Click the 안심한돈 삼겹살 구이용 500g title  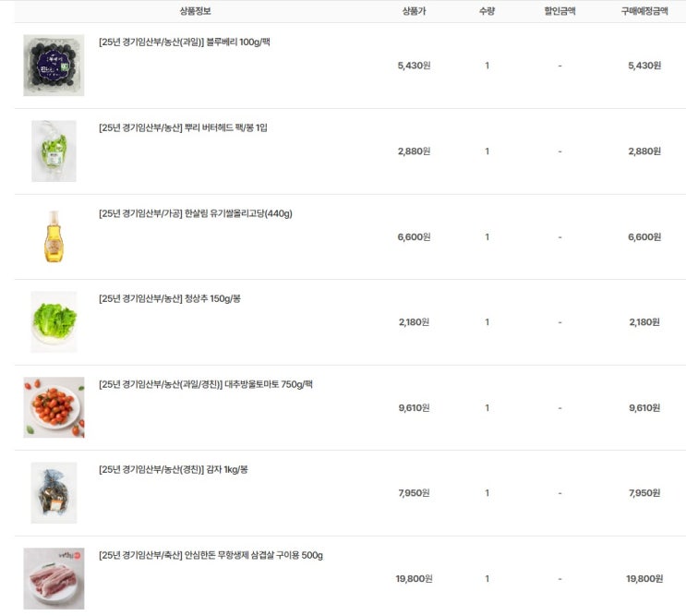coord(211,555)
